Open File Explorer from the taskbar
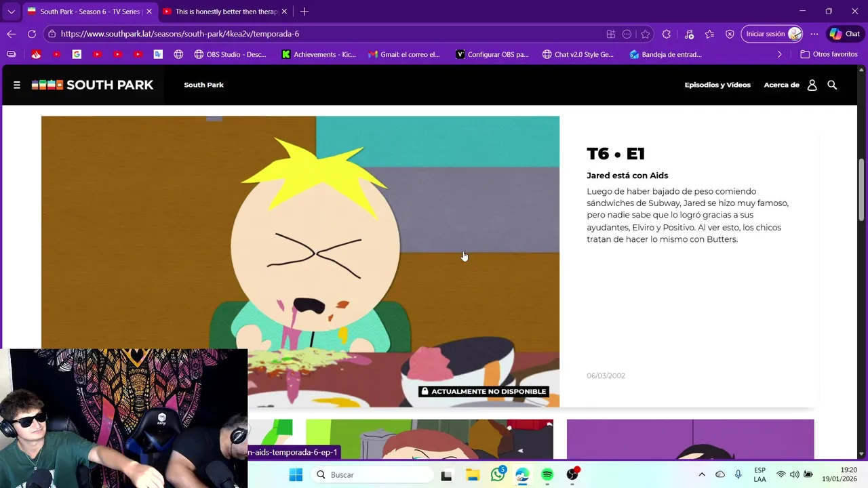 pos(472,475)
